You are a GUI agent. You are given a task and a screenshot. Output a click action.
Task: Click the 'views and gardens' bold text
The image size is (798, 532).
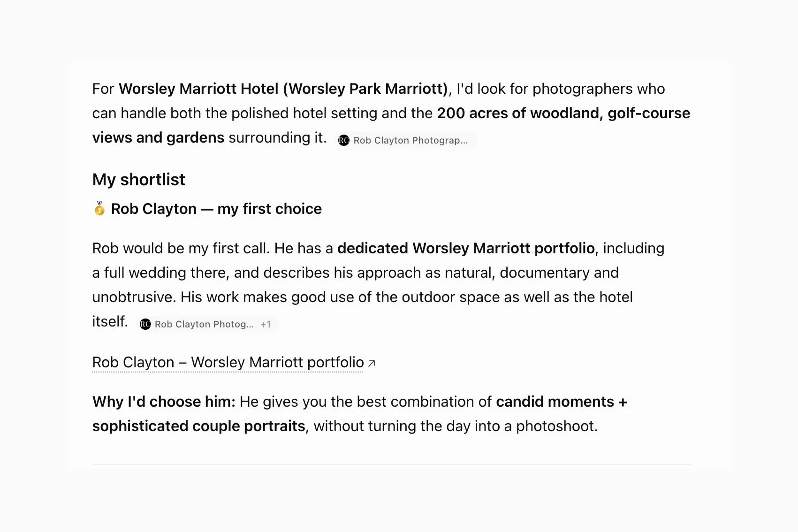pyautogui.click(x=158, y=137)
